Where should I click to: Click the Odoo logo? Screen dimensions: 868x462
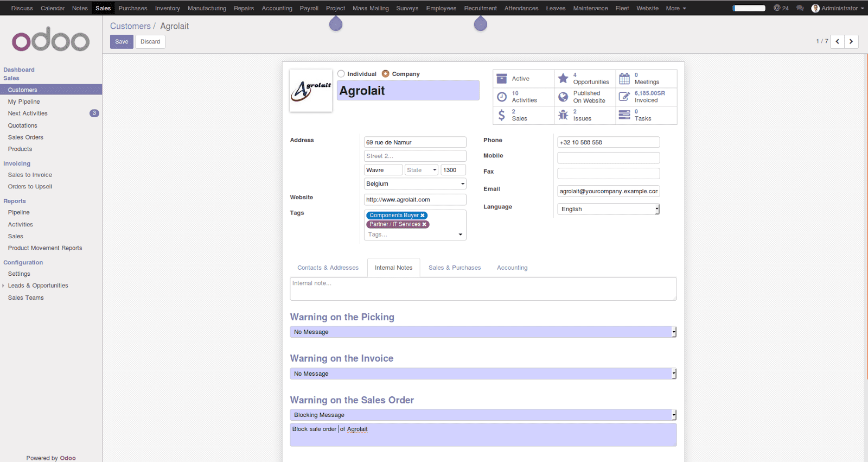[x=51, y=39]
